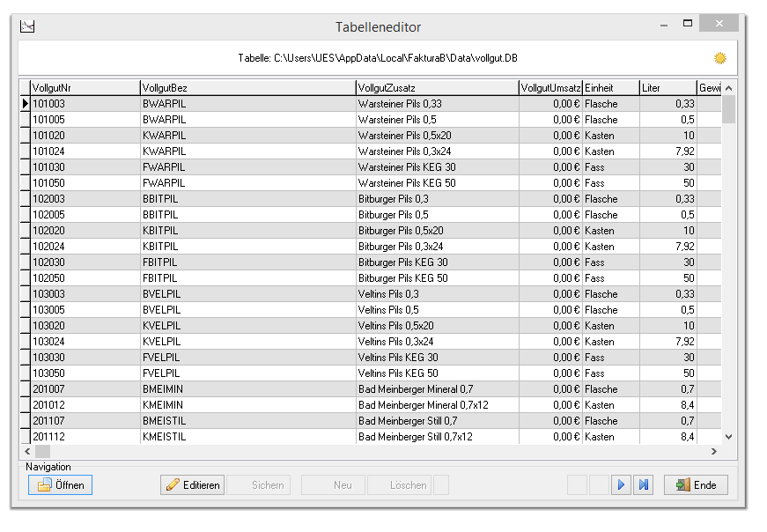
Task: Select cell 'Warsteiner Pils KEG 50'
Action: 438,183
